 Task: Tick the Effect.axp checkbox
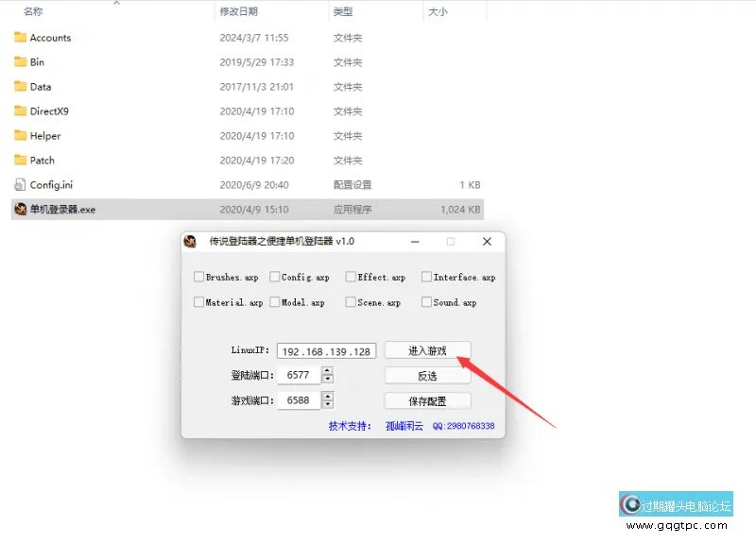point(351,277)
